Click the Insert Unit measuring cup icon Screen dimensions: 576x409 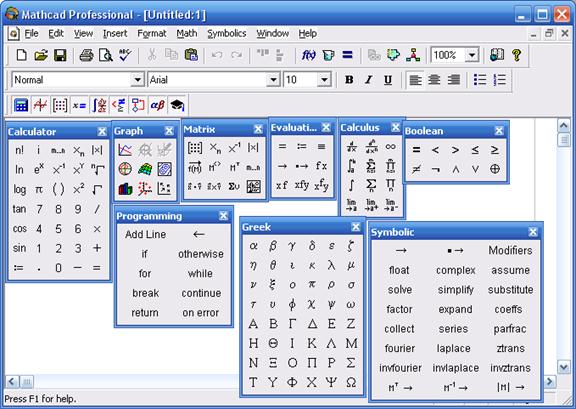point(328,55)
